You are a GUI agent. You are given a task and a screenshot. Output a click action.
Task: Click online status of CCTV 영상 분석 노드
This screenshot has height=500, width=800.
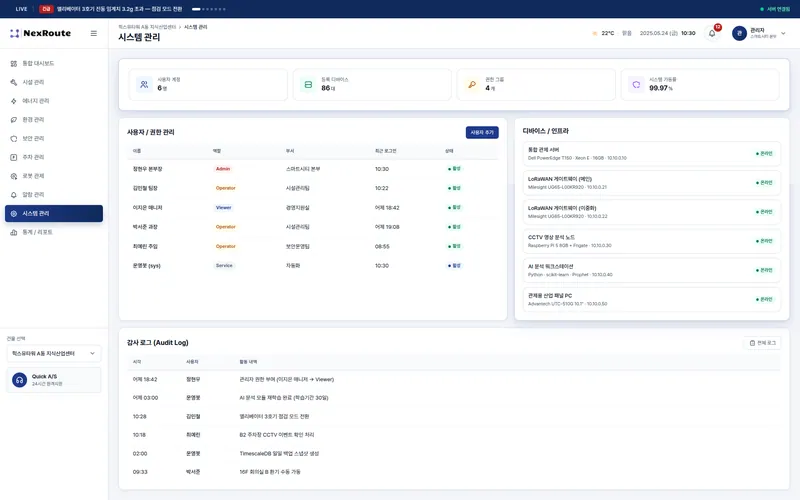(x=764, y=241)
